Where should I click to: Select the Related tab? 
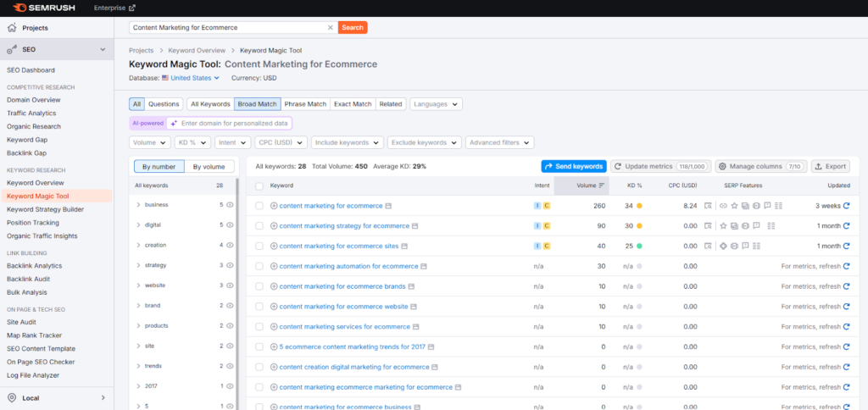(391, 104)
